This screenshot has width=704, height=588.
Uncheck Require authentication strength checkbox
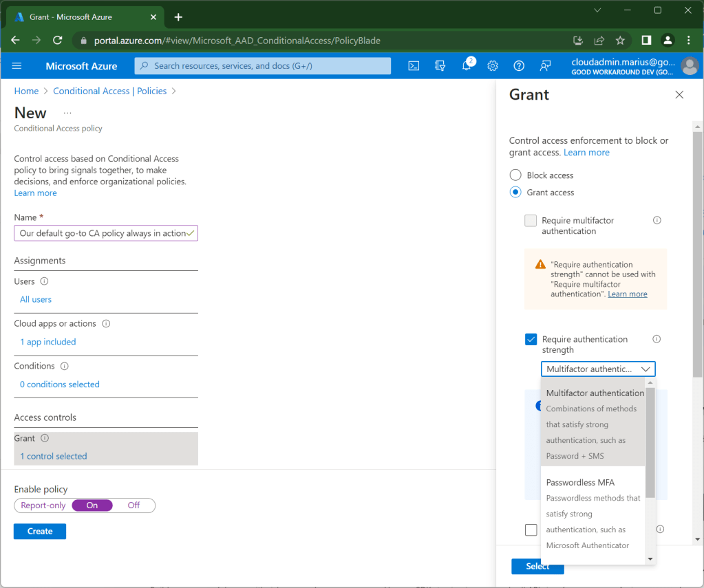point(531,339)
